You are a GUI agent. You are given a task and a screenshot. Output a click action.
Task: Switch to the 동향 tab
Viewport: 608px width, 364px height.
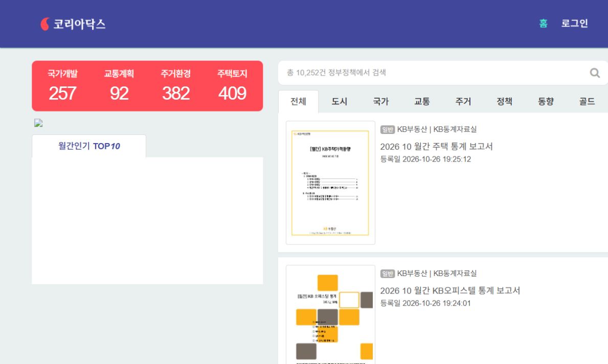click(x=546, y=102)
